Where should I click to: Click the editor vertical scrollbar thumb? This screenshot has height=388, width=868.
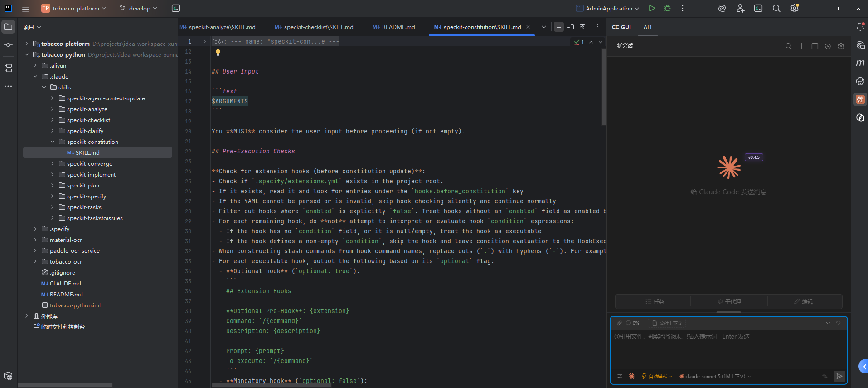click(603, 86)
